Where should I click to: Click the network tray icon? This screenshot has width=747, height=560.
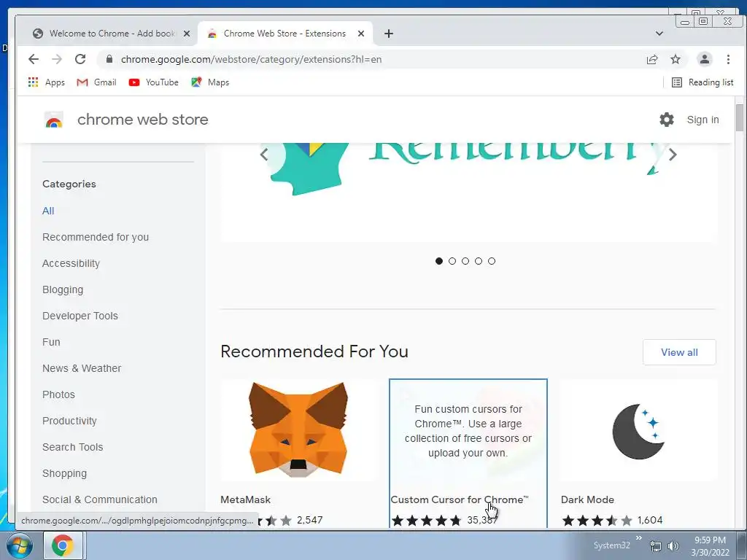pyautogui.click(x=656, y=546)
